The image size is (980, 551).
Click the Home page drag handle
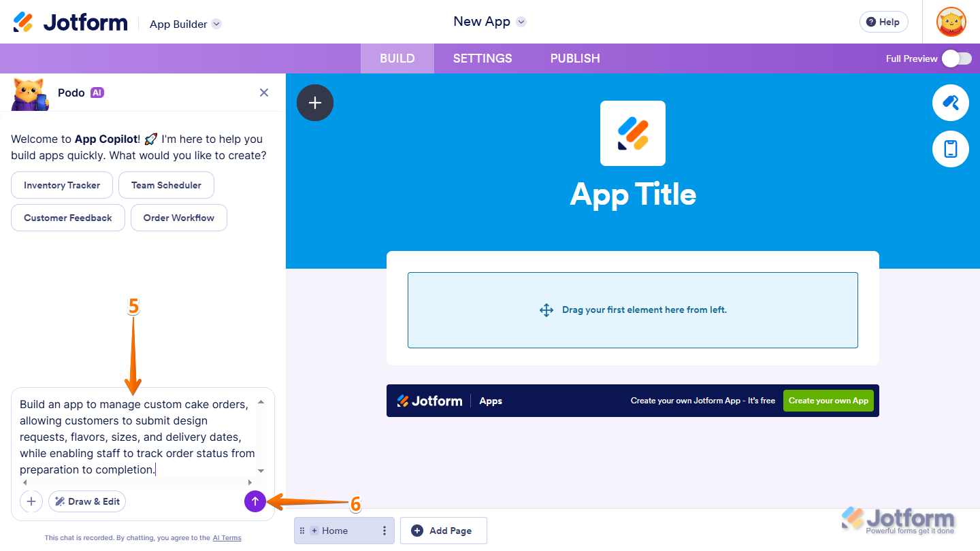pyautogui.click(x=302, y=531)
